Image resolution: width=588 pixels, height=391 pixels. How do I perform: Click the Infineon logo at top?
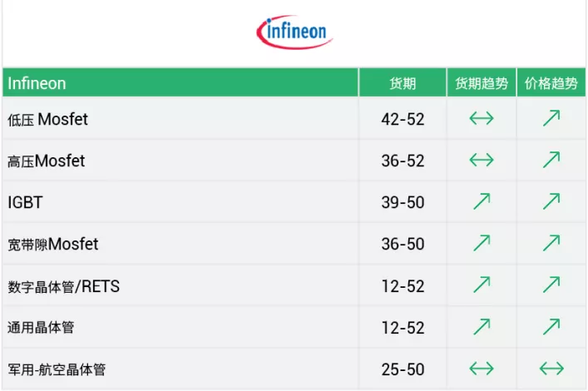tap(294, 32)
